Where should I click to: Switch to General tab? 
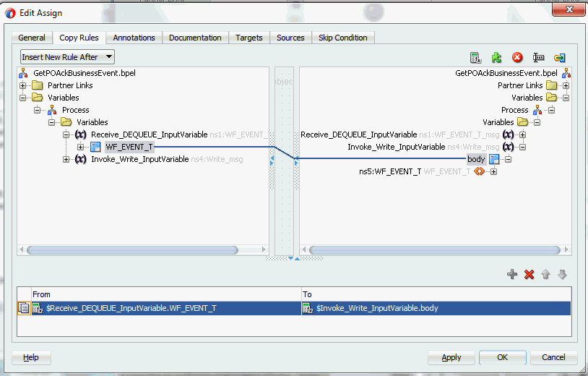pyautogui.click(x=32, y=38)
